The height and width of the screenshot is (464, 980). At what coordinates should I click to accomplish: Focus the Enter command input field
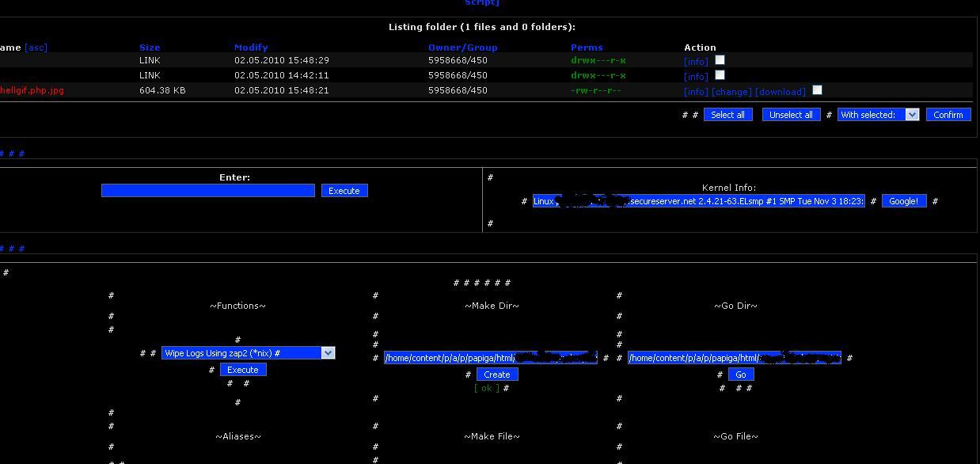coord(208,191)
